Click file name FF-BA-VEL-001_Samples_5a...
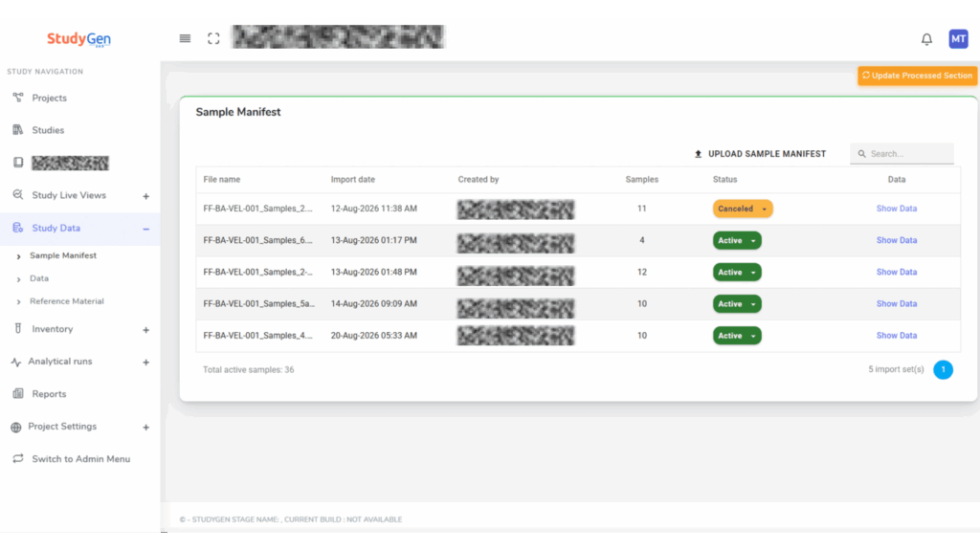 (258, 304)
